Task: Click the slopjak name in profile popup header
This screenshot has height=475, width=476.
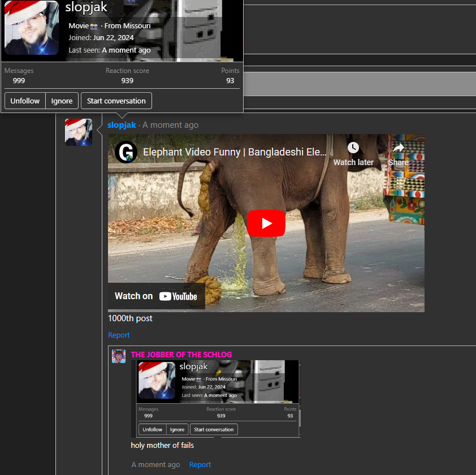Action: (86, 7)
